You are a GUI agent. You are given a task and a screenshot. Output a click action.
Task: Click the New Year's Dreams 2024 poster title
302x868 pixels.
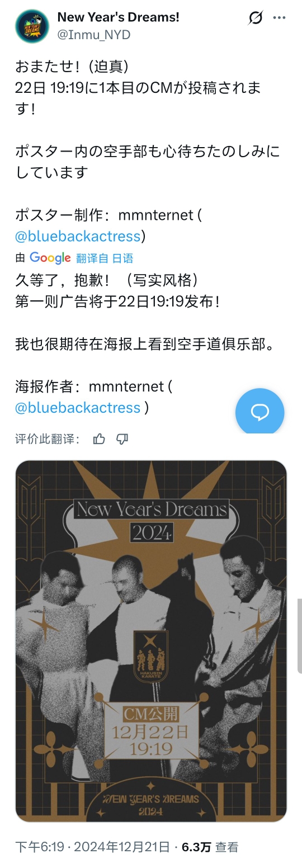click(152, 519)
